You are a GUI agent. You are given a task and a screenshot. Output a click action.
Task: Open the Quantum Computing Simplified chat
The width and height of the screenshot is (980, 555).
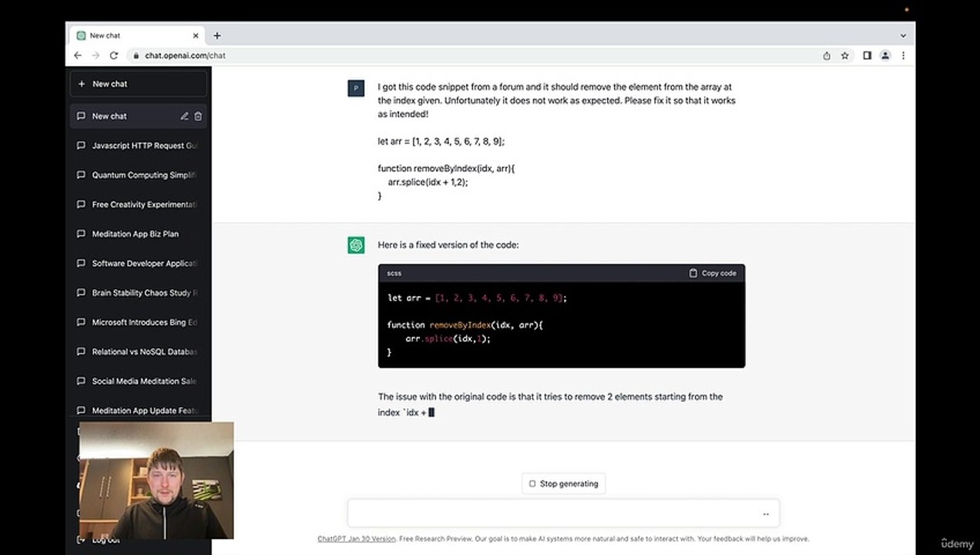point(139,175)
